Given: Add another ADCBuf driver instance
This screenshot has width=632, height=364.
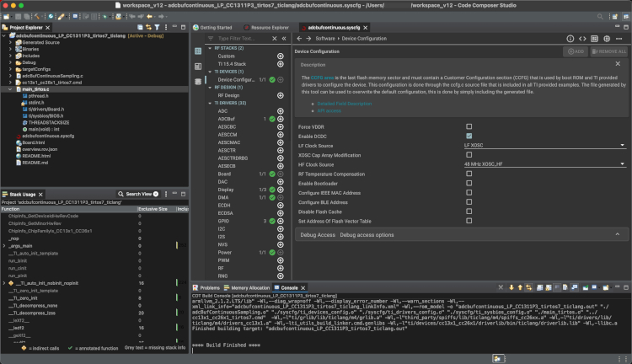Looking at the screenshot, I should click(x=280, y=119).
